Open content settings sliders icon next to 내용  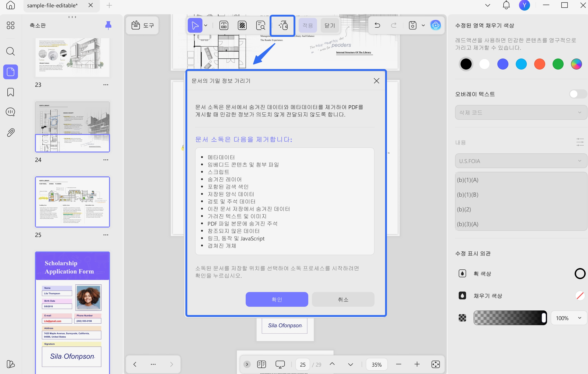point(580,142)
